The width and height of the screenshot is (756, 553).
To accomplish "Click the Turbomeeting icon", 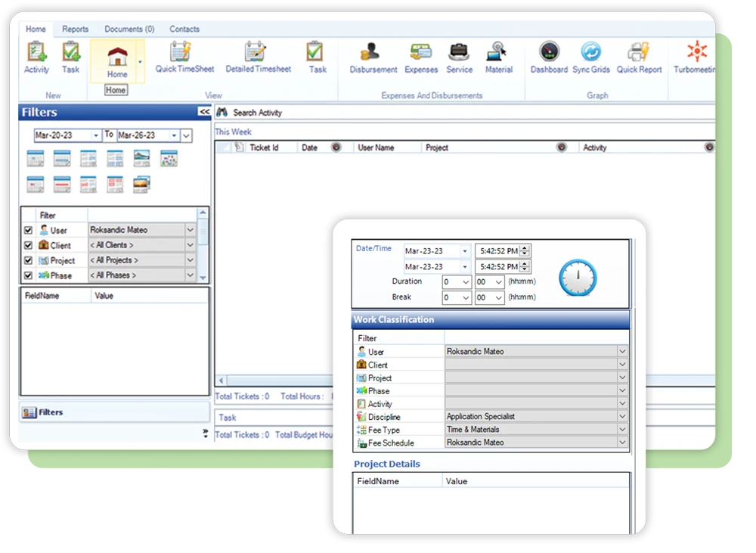I will (x=697, y=51).
